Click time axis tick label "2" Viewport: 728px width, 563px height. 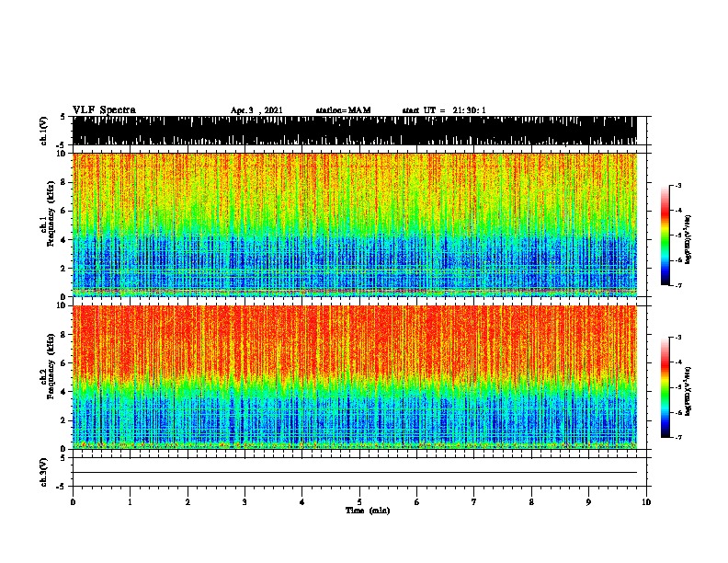[188, 502]
